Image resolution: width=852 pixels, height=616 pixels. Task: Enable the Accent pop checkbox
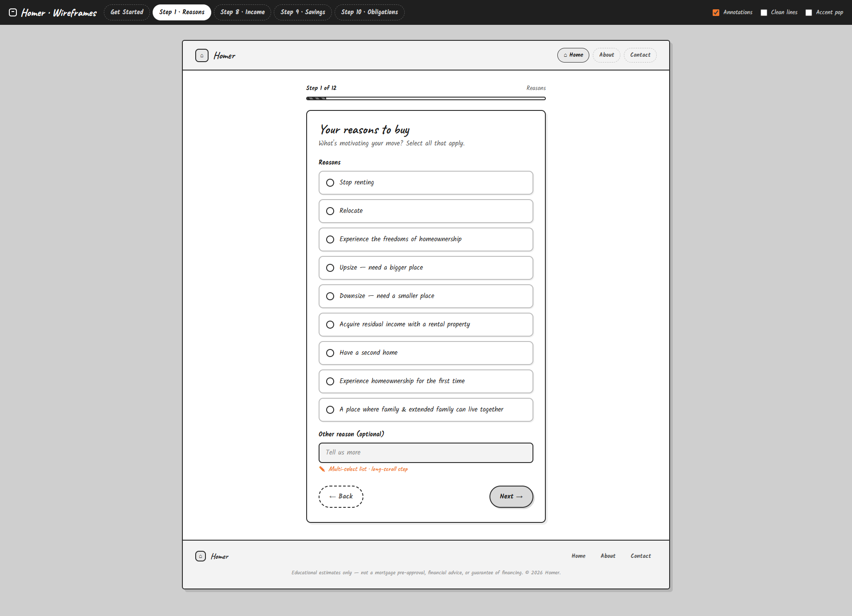point(809,12)
